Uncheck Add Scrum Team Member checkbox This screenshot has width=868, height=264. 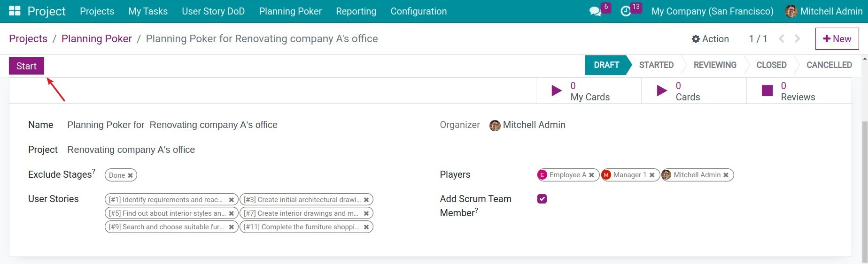542,199
